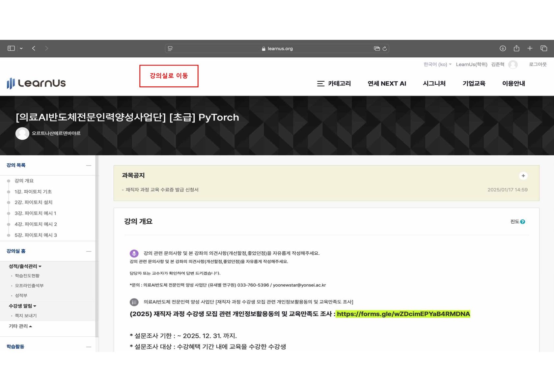554x392 pixels.
Task: Open a new tab with the plus icon
Action: (530, 48)
